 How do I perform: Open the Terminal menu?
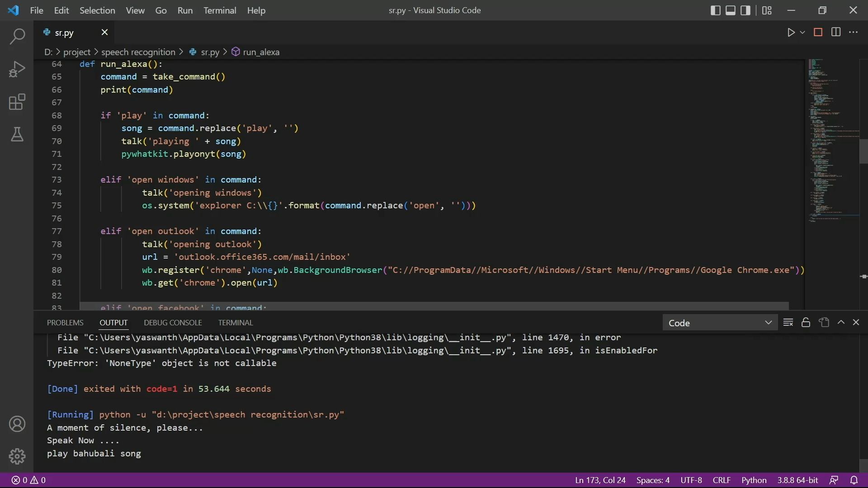220,10
